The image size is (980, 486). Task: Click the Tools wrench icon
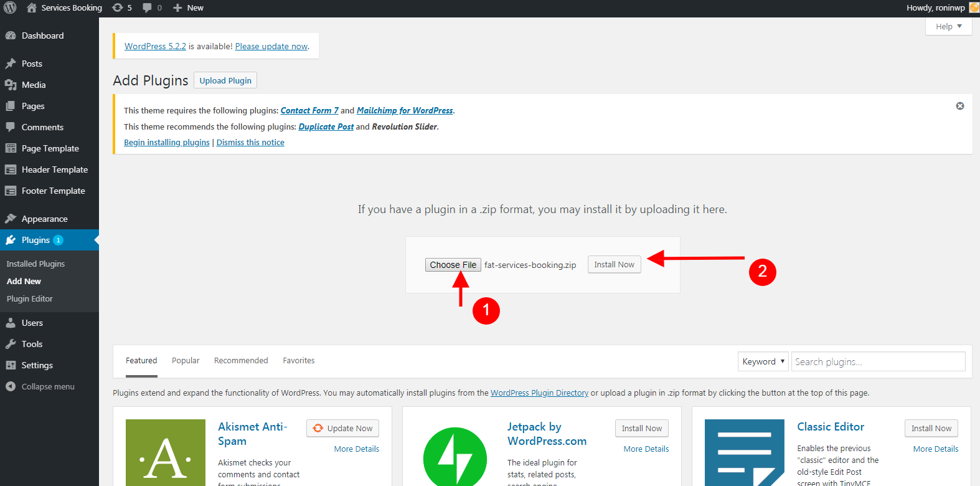pyautogui.click(x=11, y=344)
